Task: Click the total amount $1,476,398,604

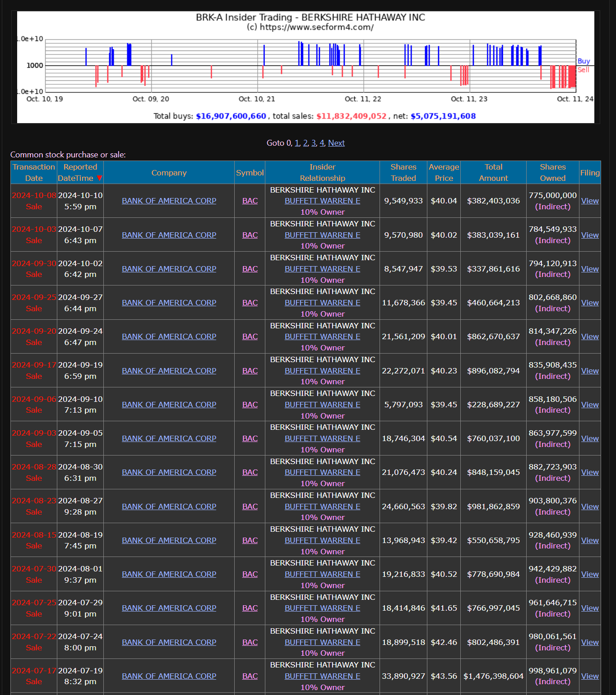Action: (493, 676)
